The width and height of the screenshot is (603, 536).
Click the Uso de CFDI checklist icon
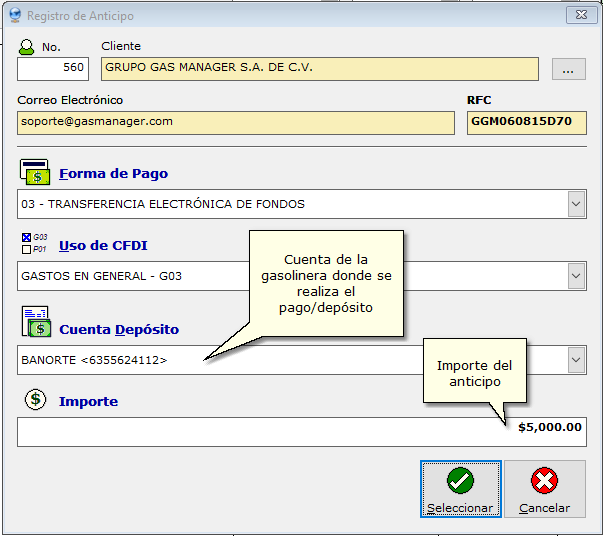click(34, 243)
